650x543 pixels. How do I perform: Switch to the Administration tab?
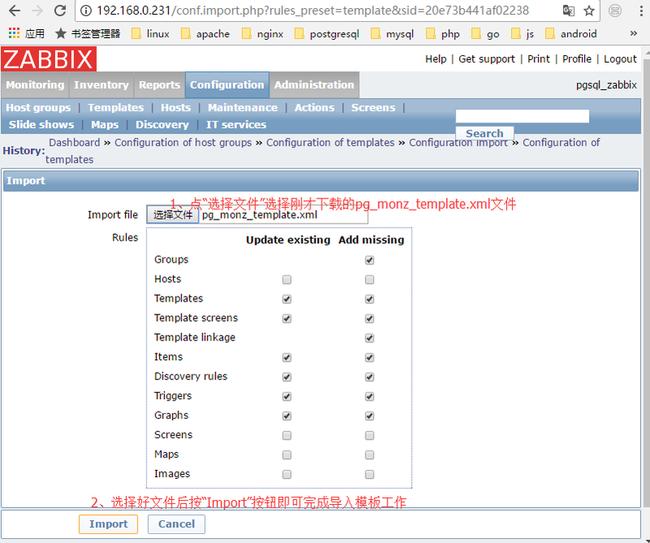coord(314,85)
